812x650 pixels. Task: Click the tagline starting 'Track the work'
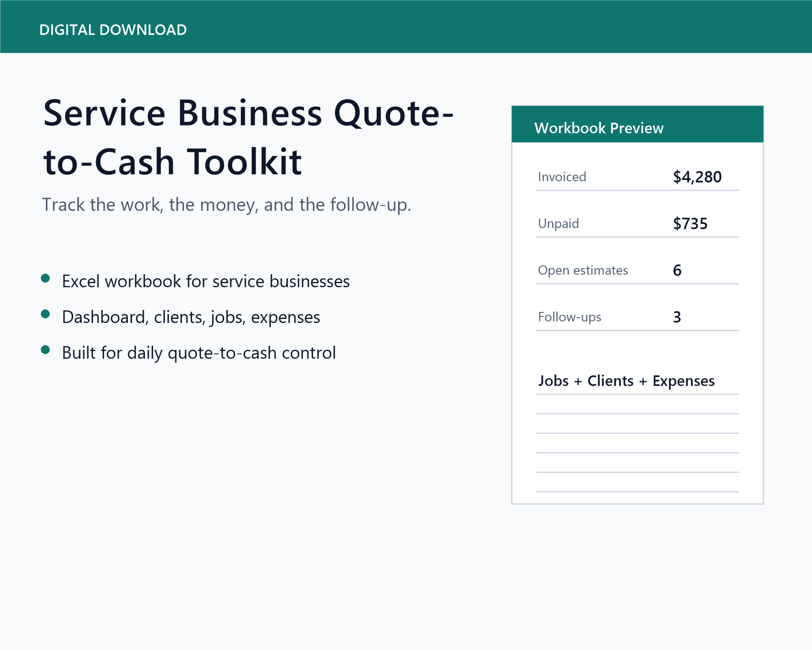226,205
